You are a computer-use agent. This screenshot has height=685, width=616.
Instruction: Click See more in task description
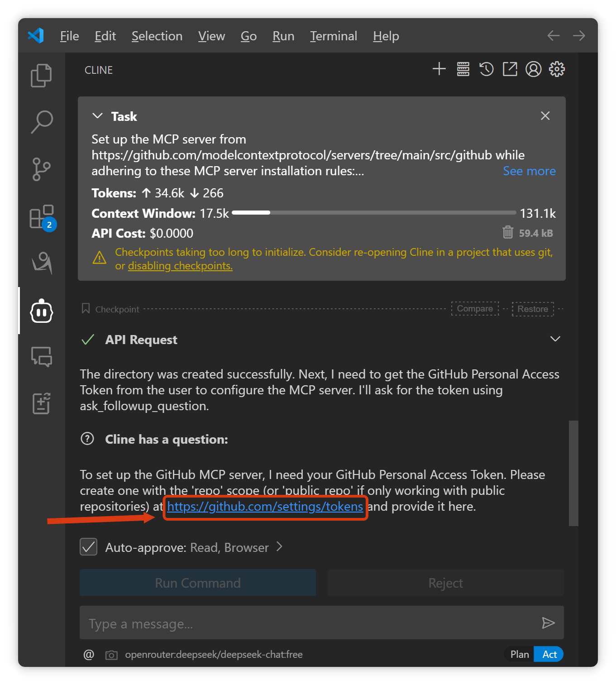click(x=529, y=171)
